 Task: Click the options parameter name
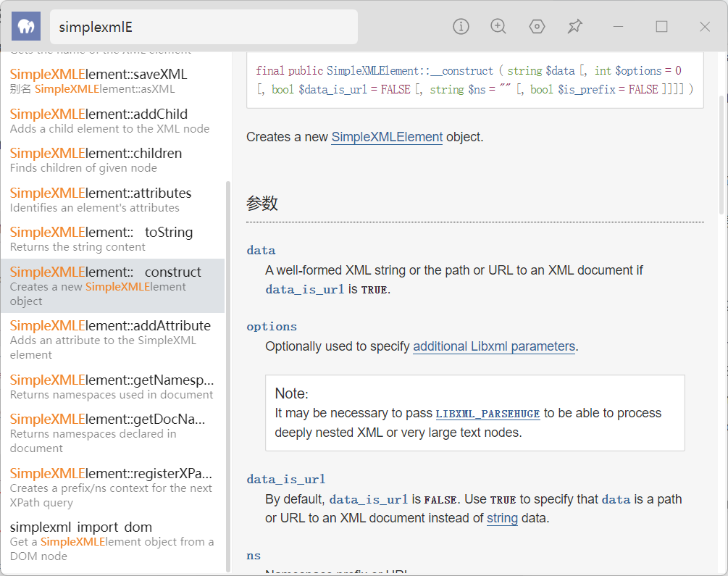click(272, 327)
